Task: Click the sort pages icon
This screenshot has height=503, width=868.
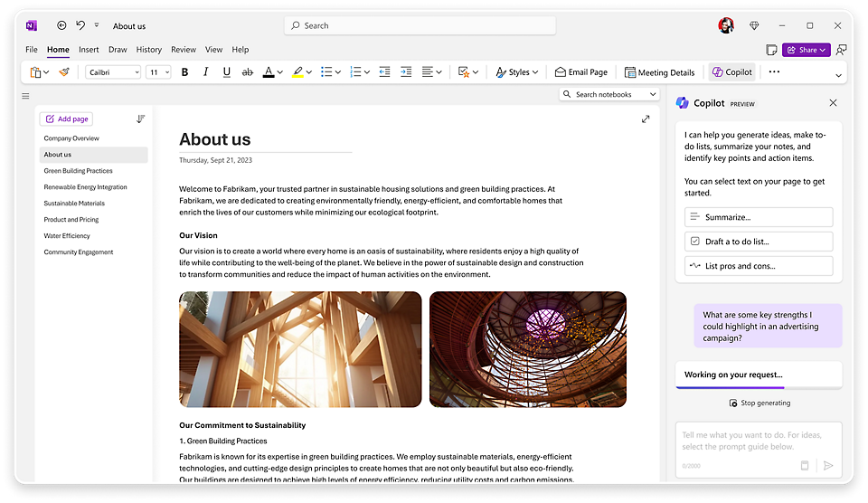Action: tap(141, 119)
